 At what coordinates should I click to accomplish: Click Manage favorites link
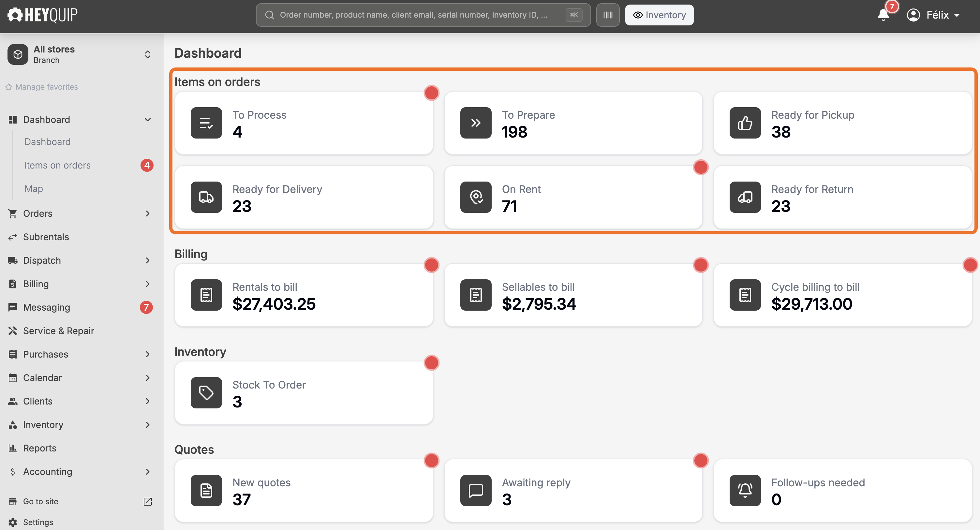point(42,87)
